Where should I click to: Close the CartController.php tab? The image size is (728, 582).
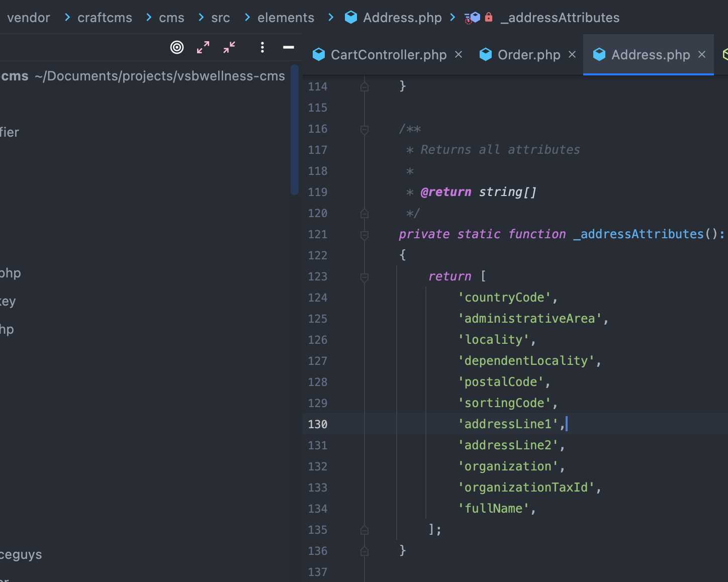click(459, 54)
